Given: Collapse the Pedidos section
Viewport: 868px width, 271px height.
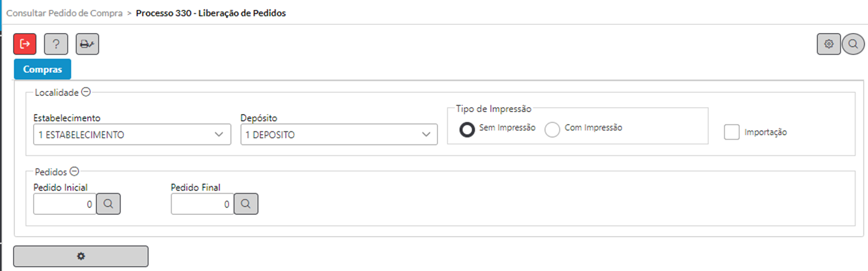Looking at the screenshot, I should pos(74,171).
